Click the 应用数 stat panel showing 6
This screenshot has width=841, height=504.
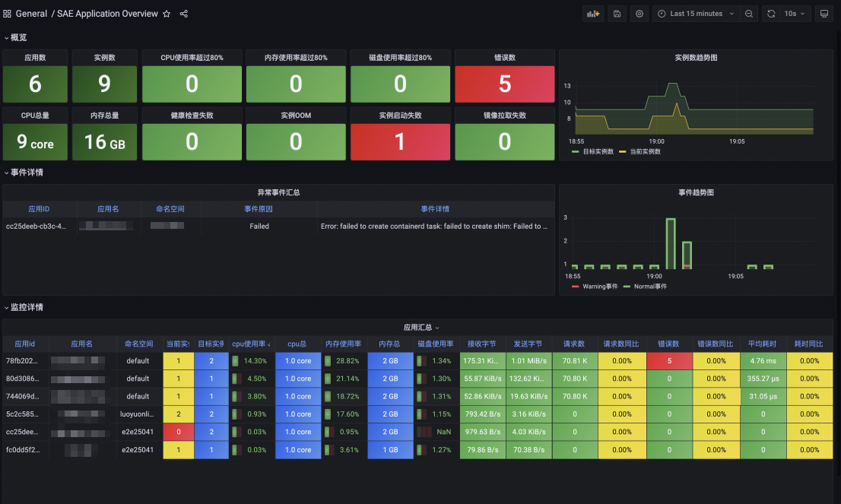coord(36,84)
